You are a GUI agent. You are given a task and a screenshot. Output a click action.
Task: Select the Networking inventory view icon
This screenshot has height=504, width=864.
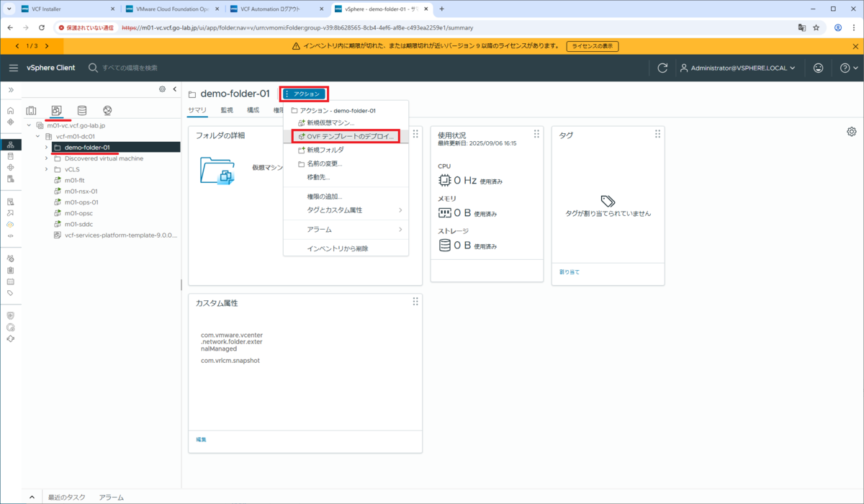(x=107, y=110)
